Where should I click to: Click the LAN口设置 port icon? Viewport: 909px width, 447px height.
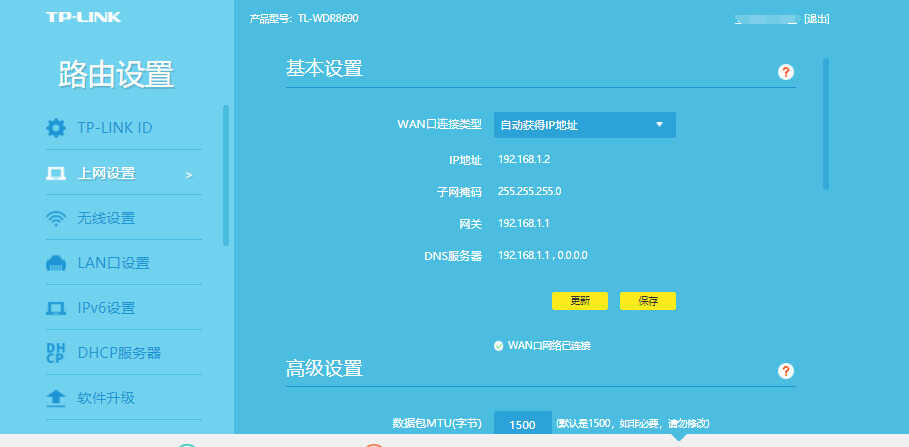point(56,263)
